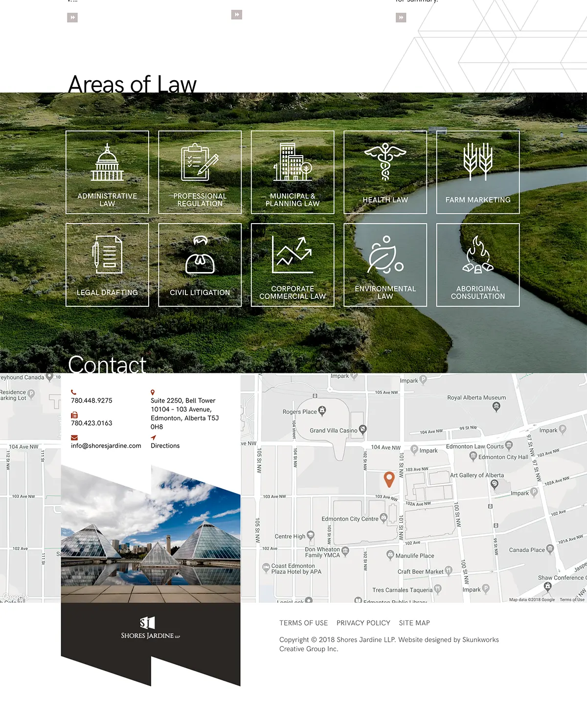Click the Bell Tower street address text
The image size is (587, 728).
tap(185, 413)
